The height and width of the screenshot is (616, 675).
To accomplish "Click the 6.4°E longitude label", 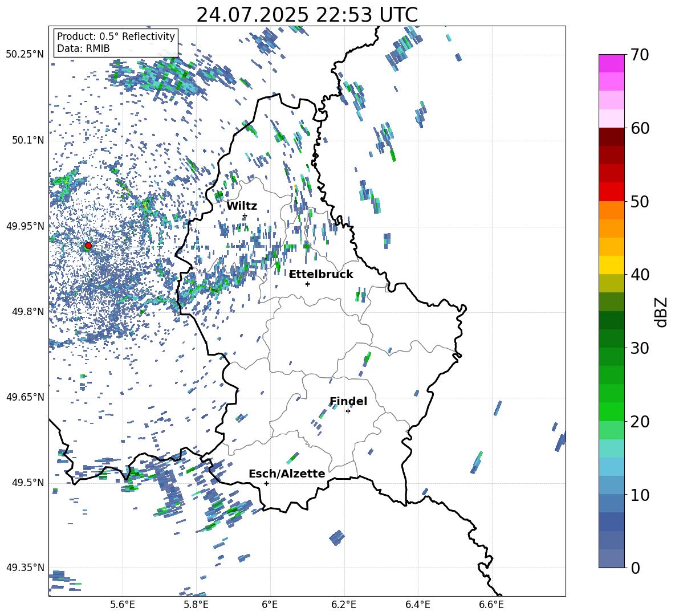I will pyautogui.click(x=418, y=605).
